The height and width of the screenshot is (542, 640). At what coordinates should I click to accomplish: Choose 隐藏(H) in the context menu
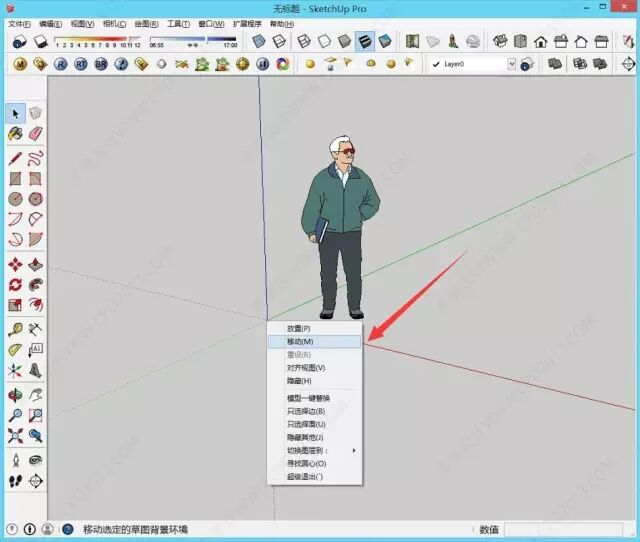pyautogui.click(x=315, y=381)
